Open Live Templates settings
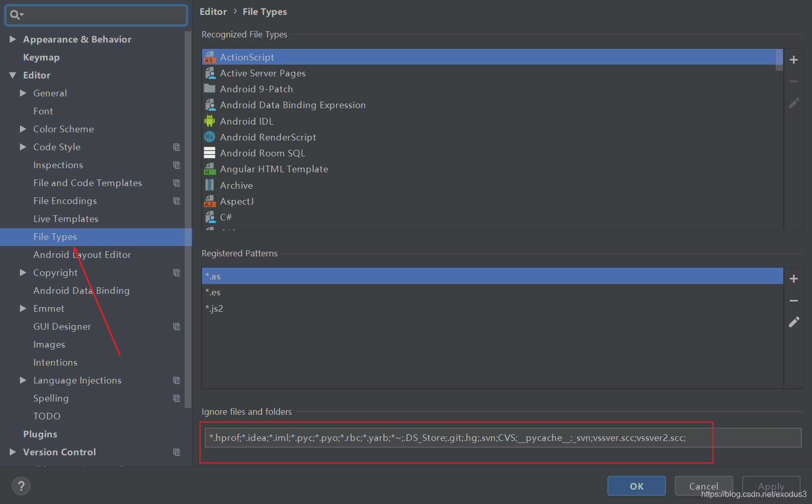812x504 pixels. (x=66, y=219)
